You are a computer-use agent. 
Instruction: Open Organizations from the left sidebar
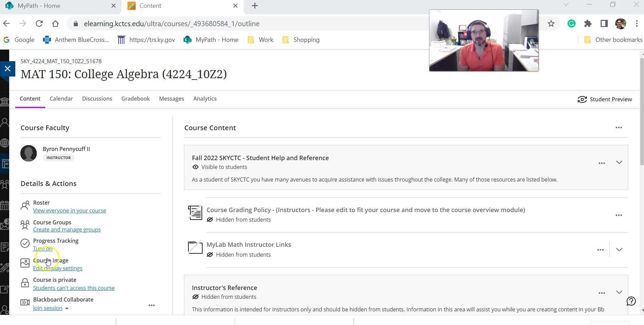[5, 184]
